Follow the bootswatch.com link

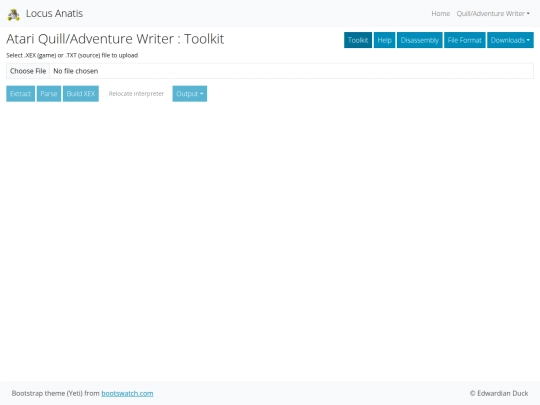coord(127,393)
